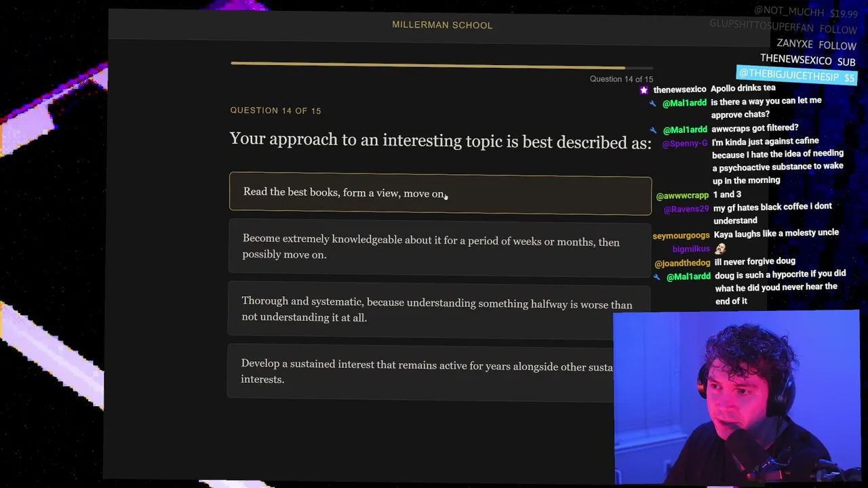Screen dimensions: 868x488
Task: Click "Kaya laughs like a molesty uncle" message
Action: [776, 233]
